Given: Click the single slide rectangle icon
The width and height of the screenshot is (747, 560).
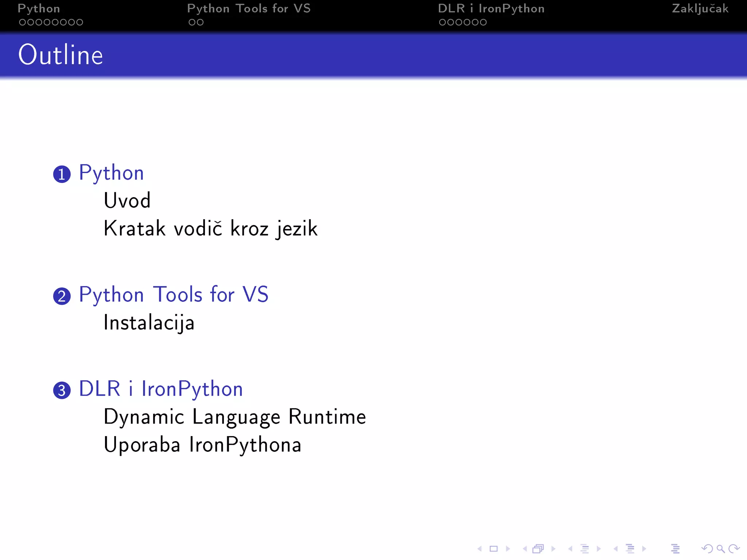Looking at the screenshot, I should tap(494, 548).
